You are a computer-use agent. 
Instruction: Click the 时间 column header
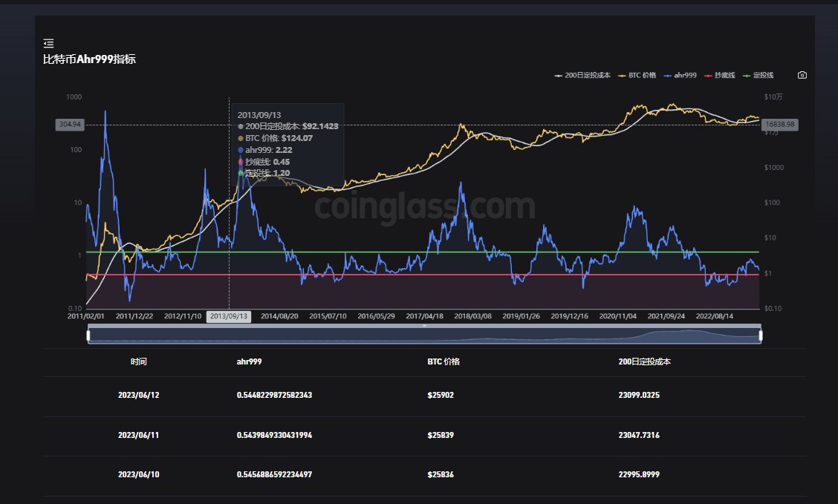(138, 362)
